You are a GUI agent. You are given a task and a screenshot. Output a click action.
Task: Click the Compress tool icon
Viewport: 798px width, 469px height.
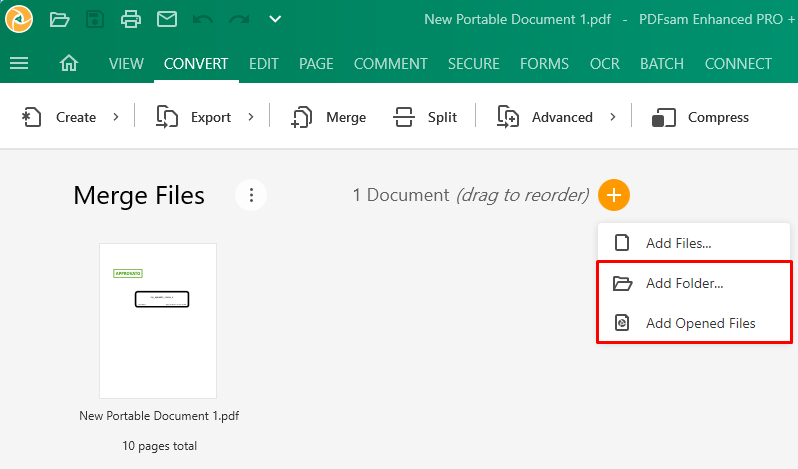click(x=664, y=118)
